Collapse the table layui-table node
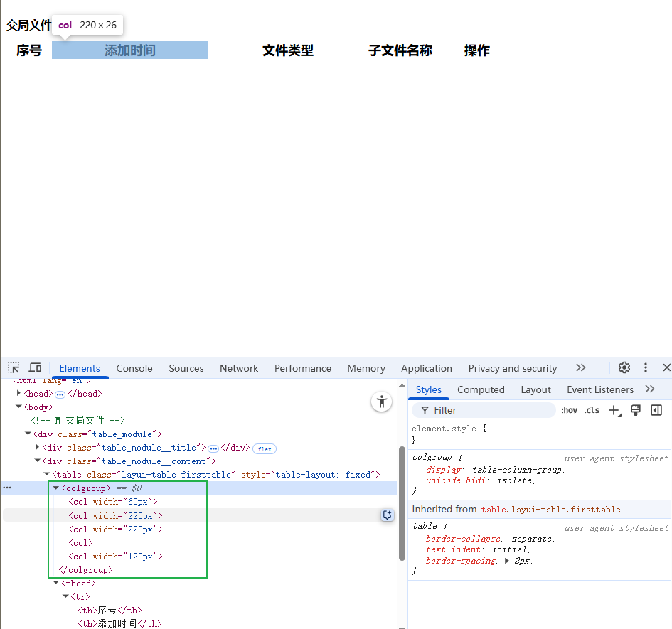672x629 pixels. click(47, 474)
